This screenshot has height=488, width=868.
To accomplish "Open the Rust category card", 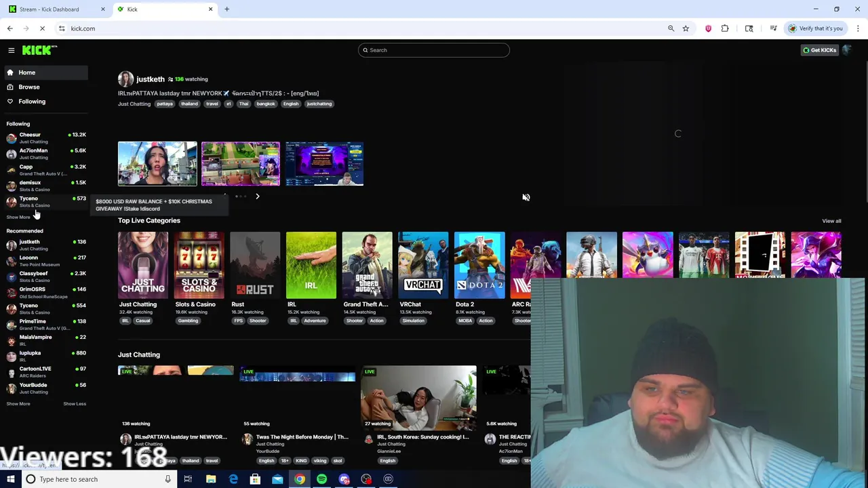I will click(x=255, y=265).
